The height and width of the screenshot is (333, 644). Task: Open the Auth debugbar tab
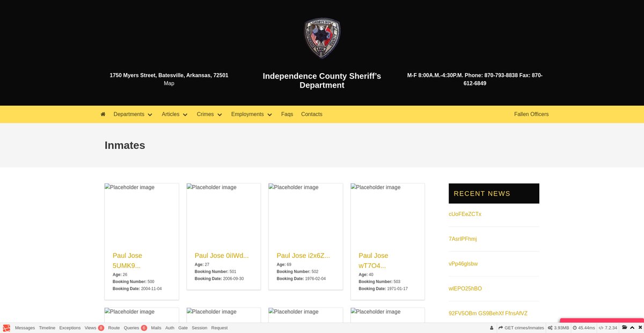[x=170, y=328]
